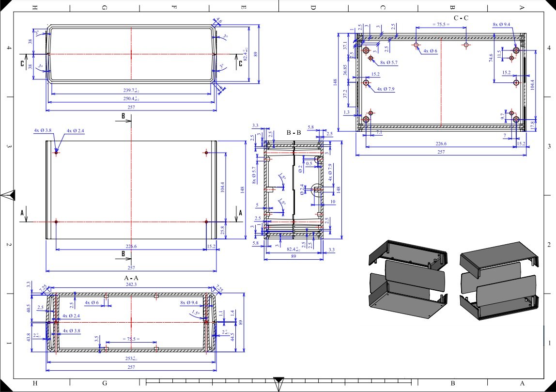Select the left exploded isometric enclosure view
The image size is (556, 392).
[406, 279]
